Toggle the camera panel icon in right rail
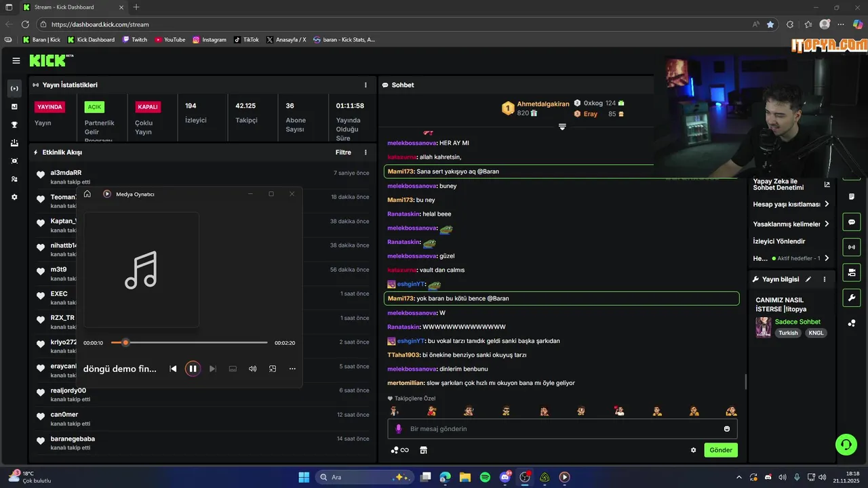 click(852, 272)
